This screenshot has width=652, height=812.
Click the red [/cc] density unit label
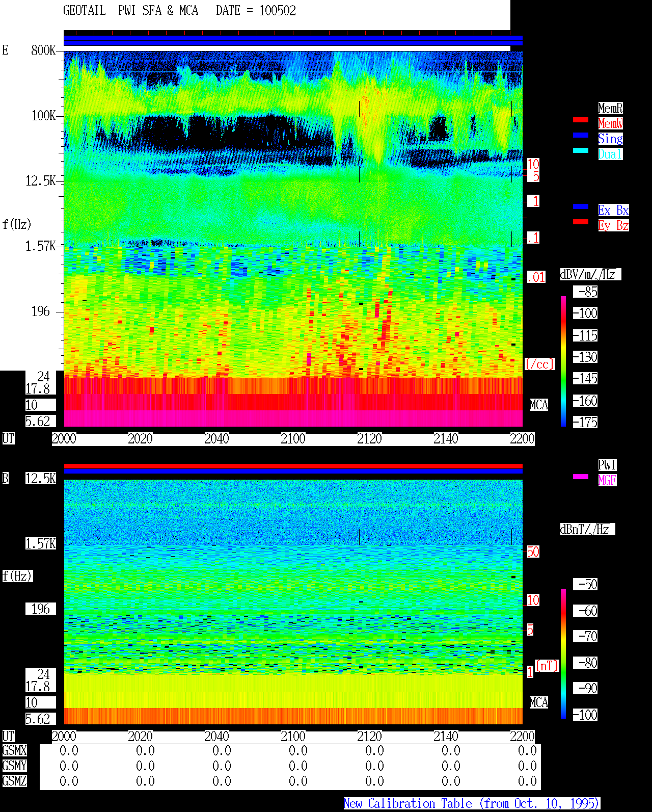coord(539,364)
